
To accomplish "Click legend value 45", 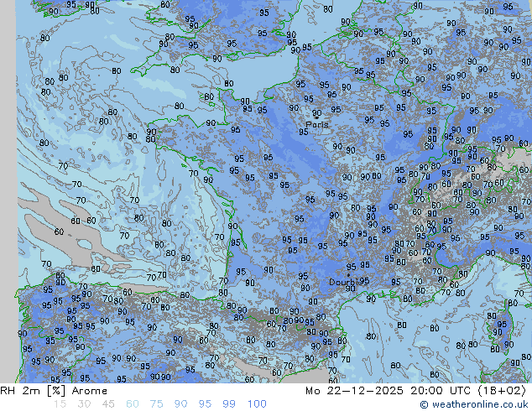I will [108, 404].
